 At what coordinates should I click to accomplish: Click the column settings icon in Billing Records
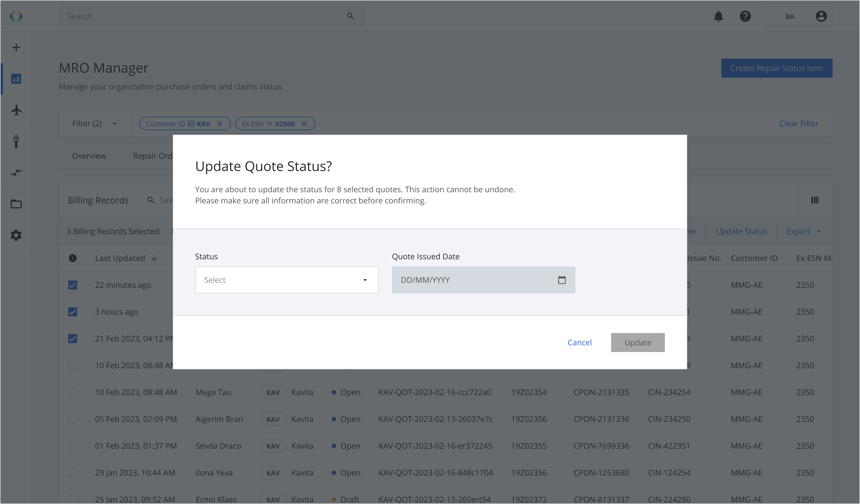coord(814,200)
